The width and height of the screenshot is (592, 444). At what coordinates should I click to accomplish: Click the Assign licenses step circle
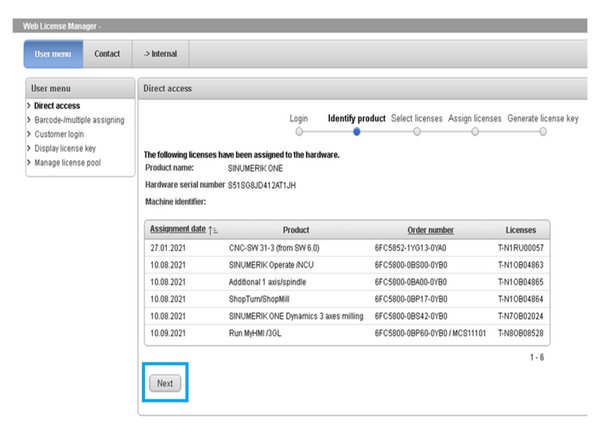475,132
